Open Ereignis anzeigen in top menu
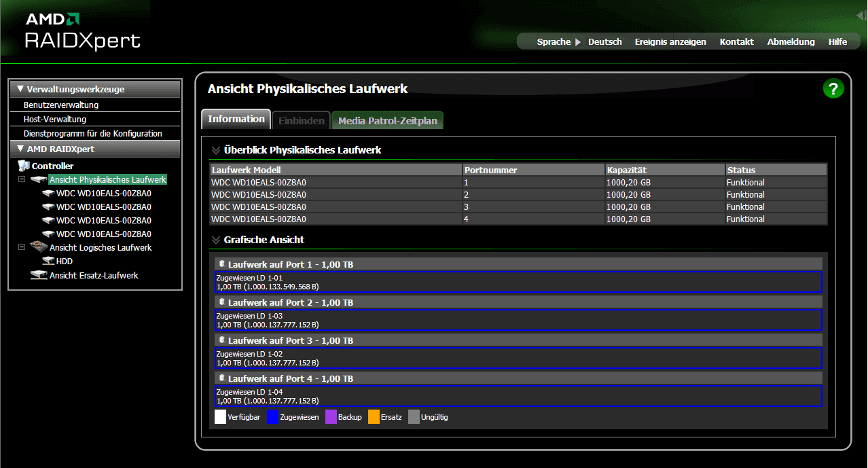Screen dimensions: 868x468 (x=670, y=42)
